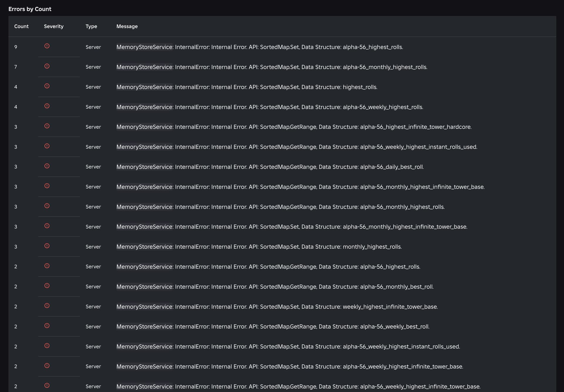Click severity icon for alpha-56_monthly_best_roll error
564x392 pixels.
[47, 286]
